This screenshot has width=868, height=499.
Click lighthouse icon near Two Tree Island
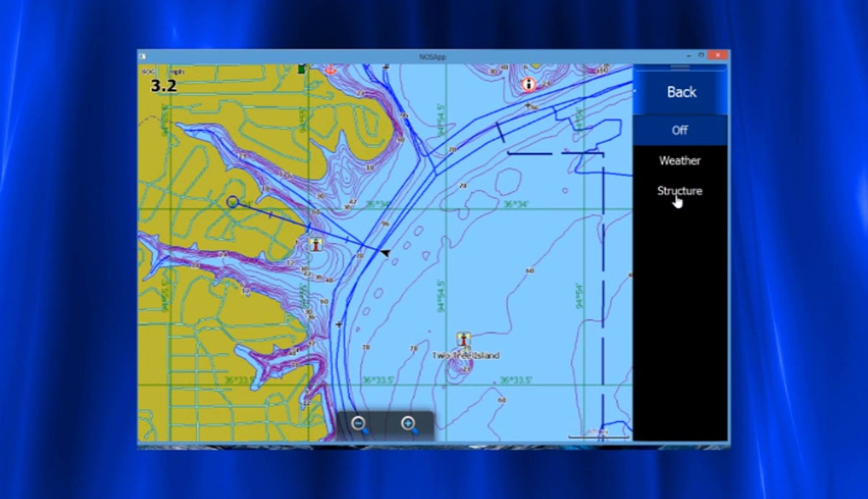click(463, 340)
